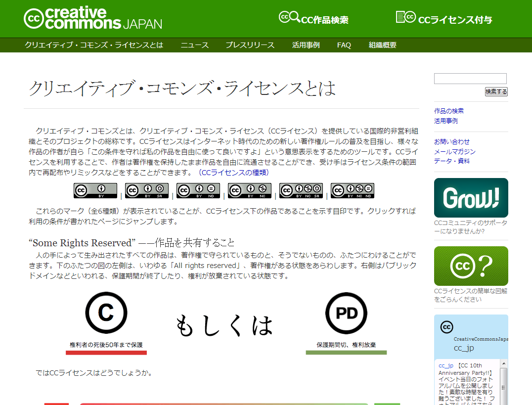Click the CC BY license badge
This screenshot has width=532, height=405.
tap(95, 190)
